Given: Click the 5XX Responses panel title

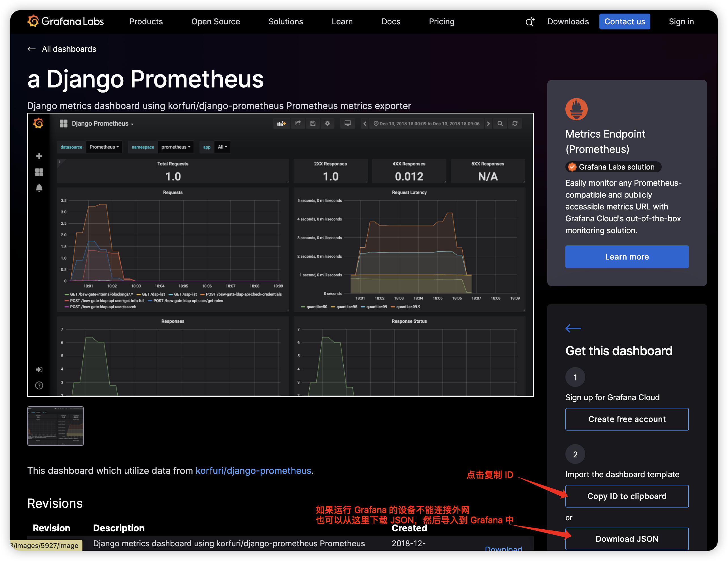Looking at the screenshot, I should [x=488, y=164].
